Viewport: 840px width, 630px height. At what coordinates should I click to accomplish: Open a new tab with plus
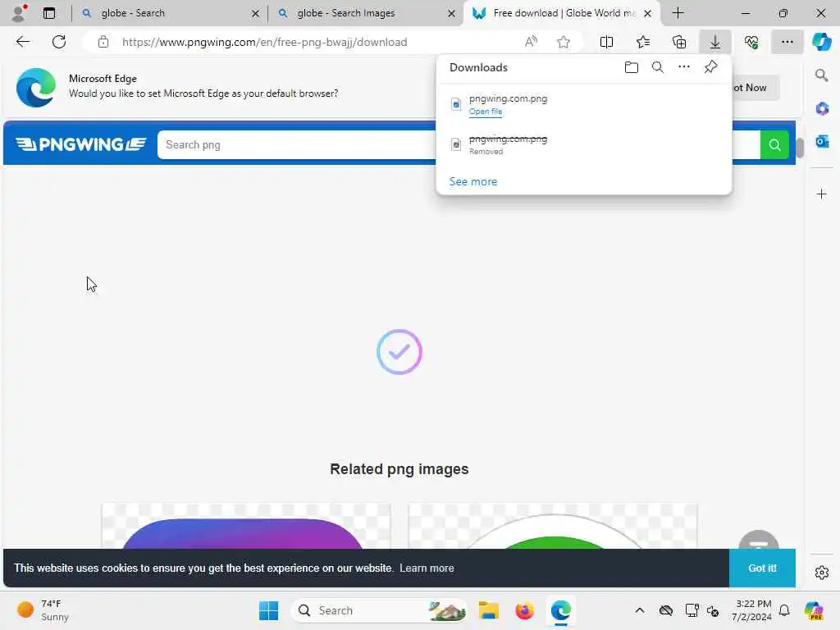pyautogui.click(x=678, y=13)
